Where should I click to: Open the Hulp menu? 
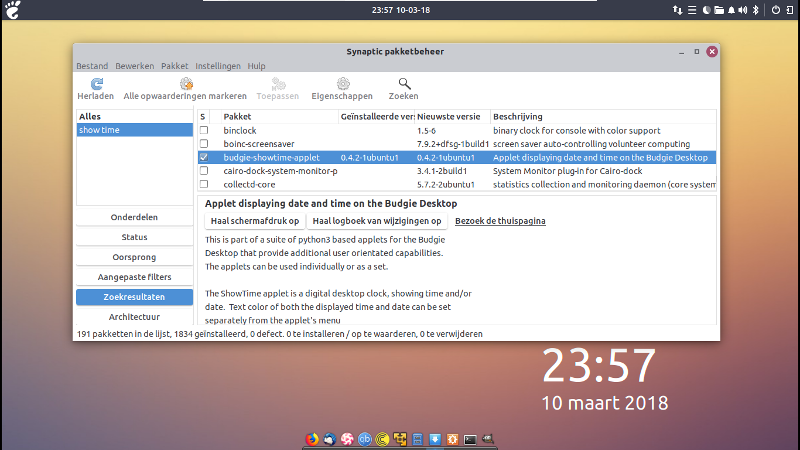[x=257, y=66]
